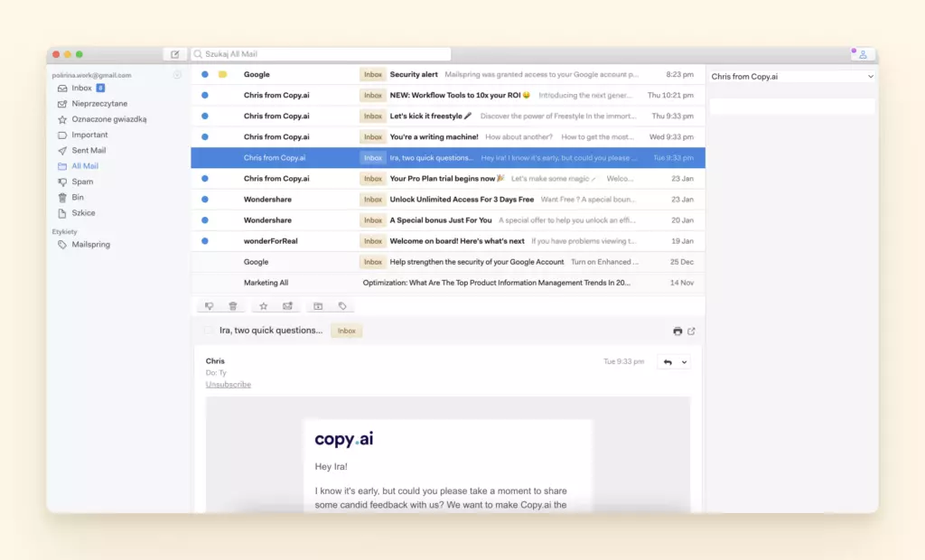Open the Let's kick it freestyle email
This screenshot has height=560, width=925.
tap(448, 117)
